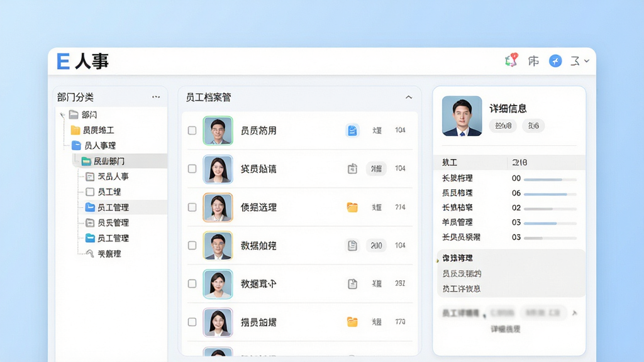644x362 pixels.
Task: Open employee name 倰据选理
Action: [258, 207]
